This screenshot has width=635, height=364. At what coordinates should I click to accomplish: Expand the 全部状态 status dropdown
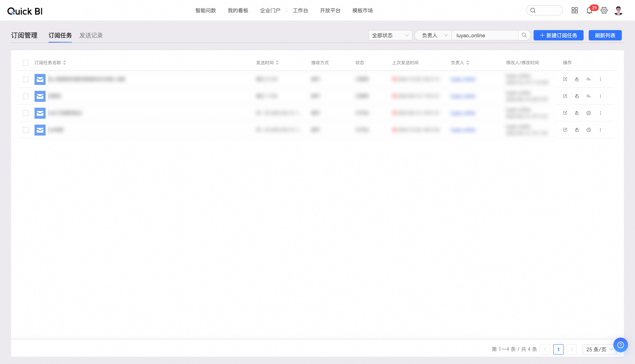pos(390,35)
